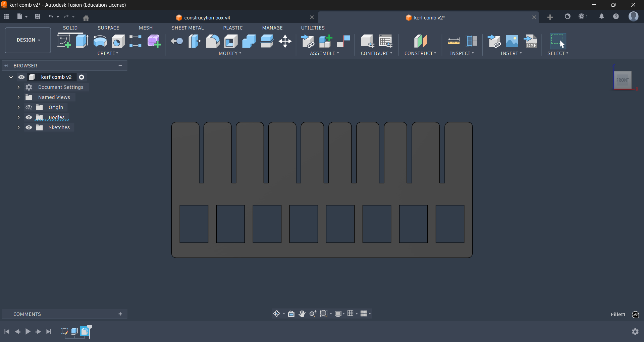Click the Combine tool icon
The width and height of the screenshot is (644, 342).
click(249, 41)
